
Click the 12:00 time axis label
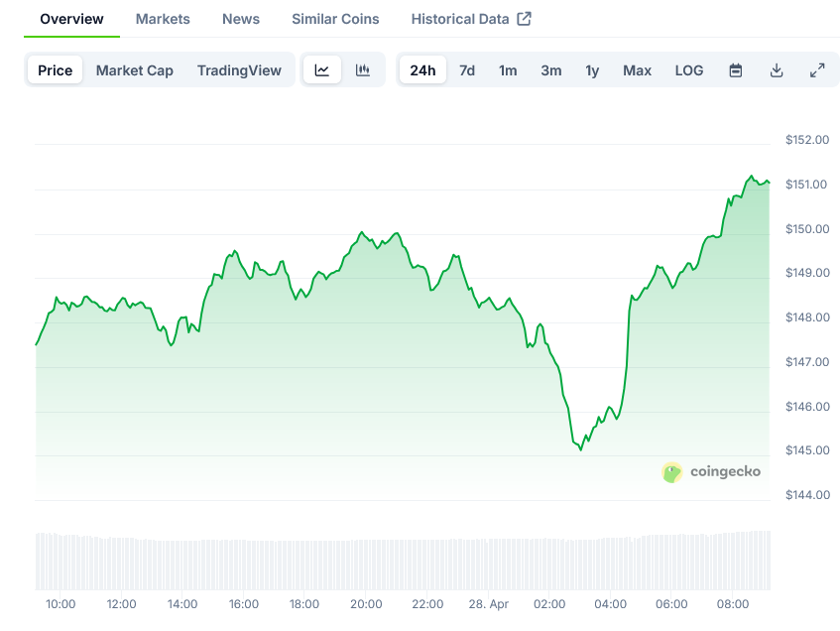tap(122, 604)
